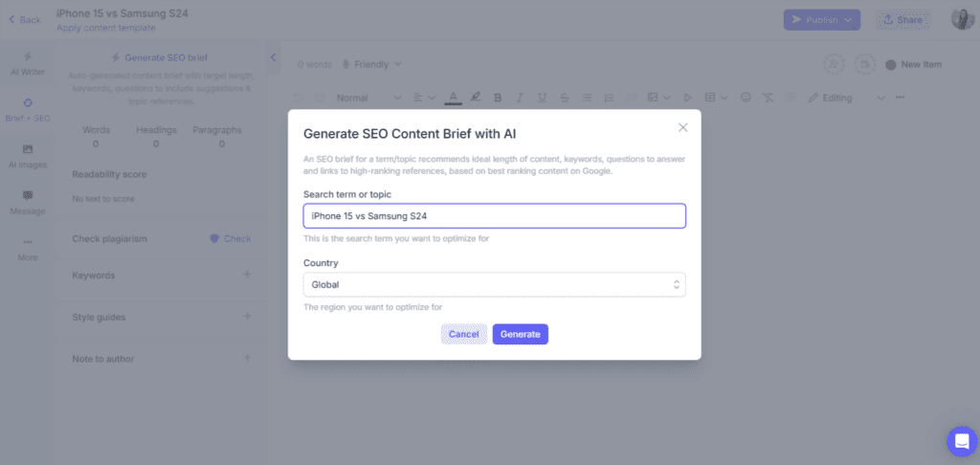
Task: Toggle italic text formatting
Action: point(520,98)
